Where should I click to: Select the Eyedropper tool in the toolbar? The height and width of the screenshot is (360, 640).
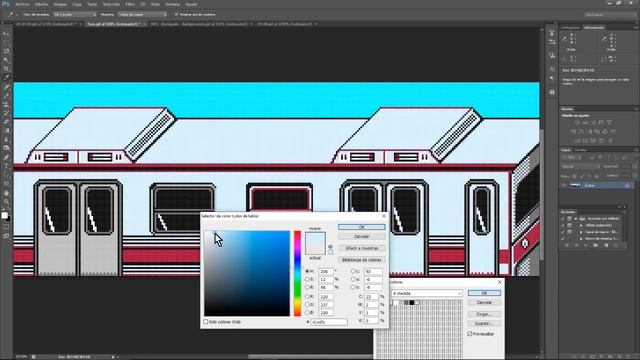click(6, 78)
